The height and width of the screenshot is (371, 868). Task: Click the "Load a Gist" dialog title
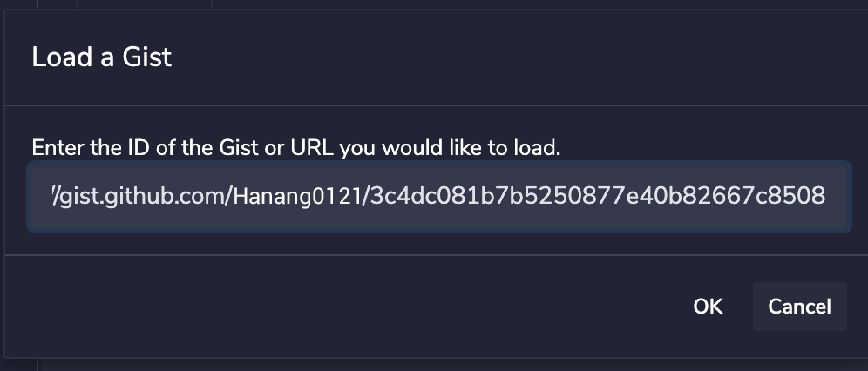(x=102, y=57)
